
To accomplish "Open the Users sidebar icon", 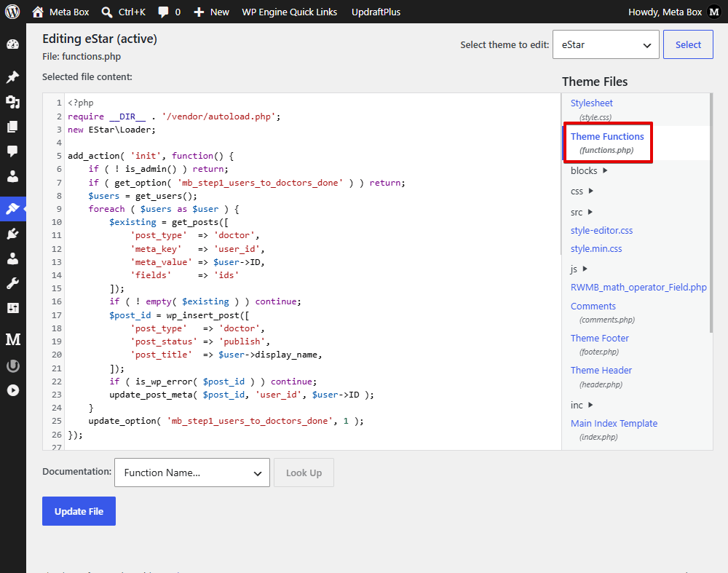I will pyautogui.click(x=12, y=258).
